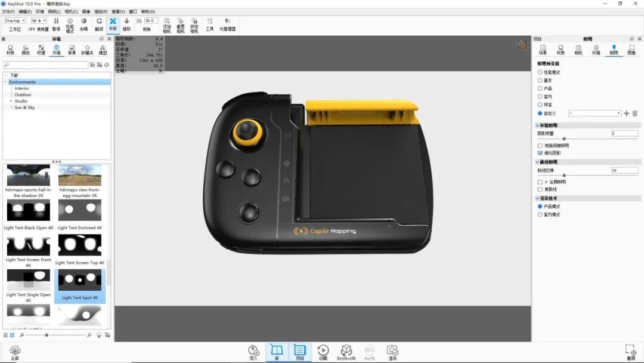The height and width of the screenshot is (363, 644).
Task: Select the KeyShotXR icon in the bottom bar
Action: (346, 351)
